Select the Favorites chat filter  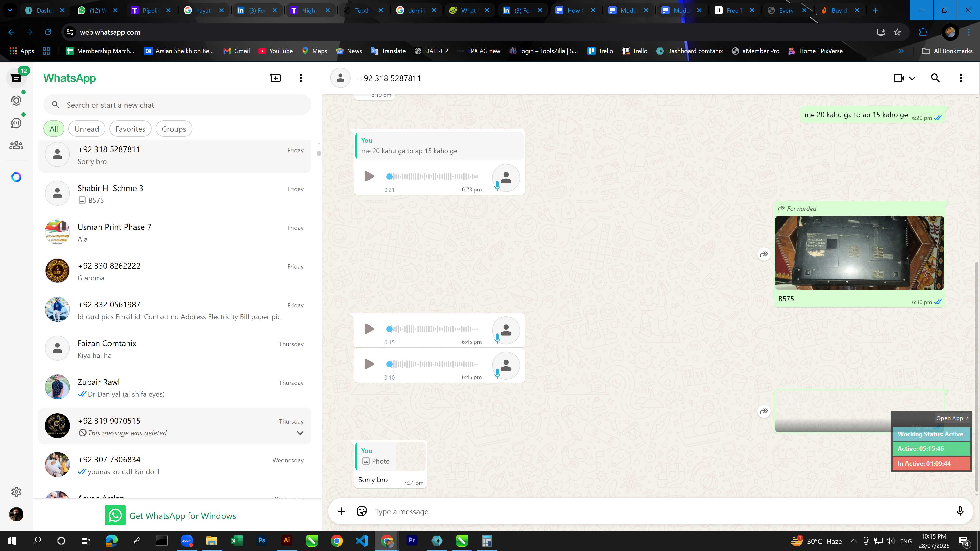click(x=130, y=129)
